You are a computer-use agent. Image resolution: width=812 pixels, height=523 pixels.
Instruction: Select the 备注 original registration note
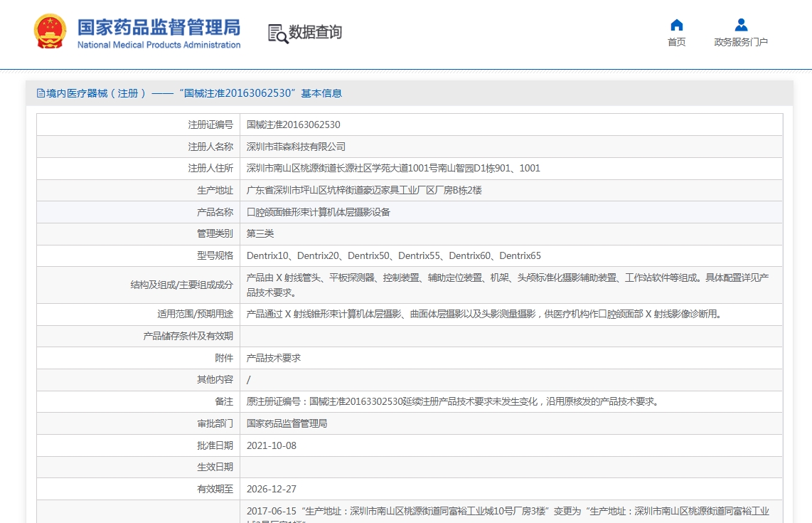pos(453,402)
